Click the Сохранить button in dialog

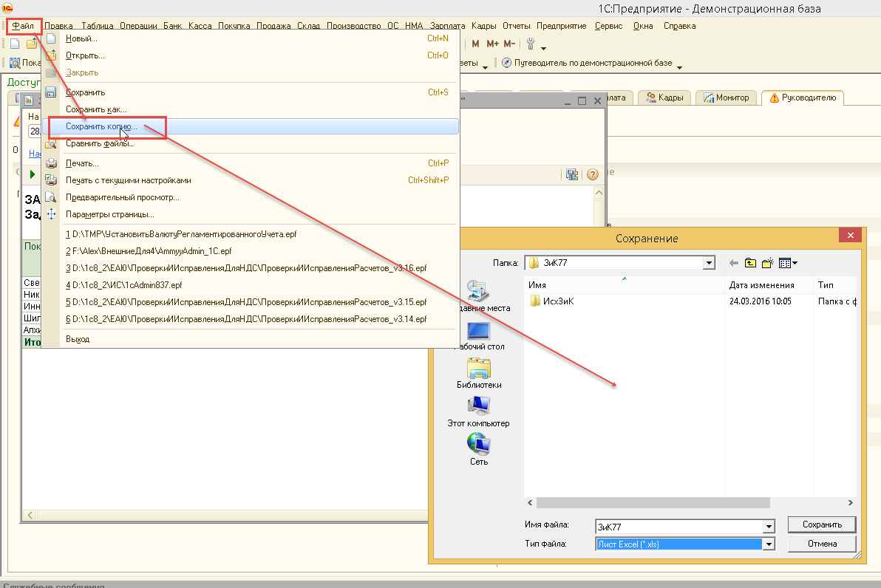(x=822, y=524)
